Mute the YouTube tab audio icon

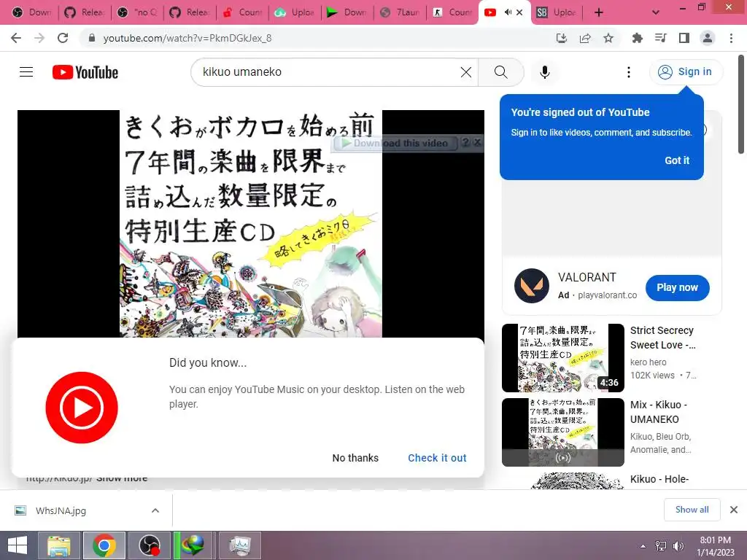pos(508,12)
